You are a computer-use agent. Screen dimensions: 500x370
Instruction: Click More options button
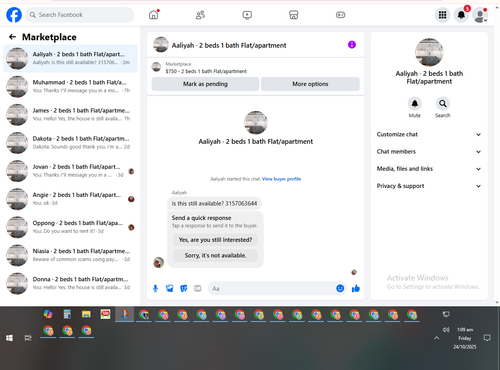[x=310, y=84]
